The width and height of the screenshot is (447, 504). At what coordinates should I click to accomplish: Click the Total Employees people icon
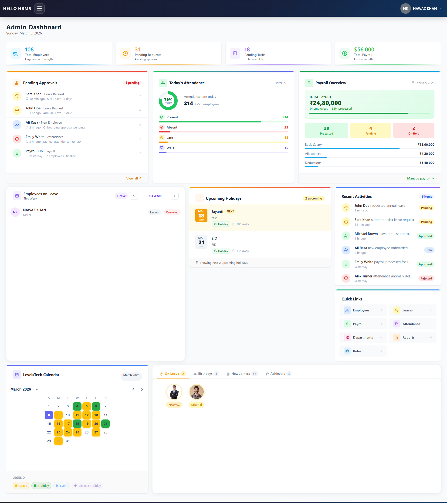click(x=16, y=54)
